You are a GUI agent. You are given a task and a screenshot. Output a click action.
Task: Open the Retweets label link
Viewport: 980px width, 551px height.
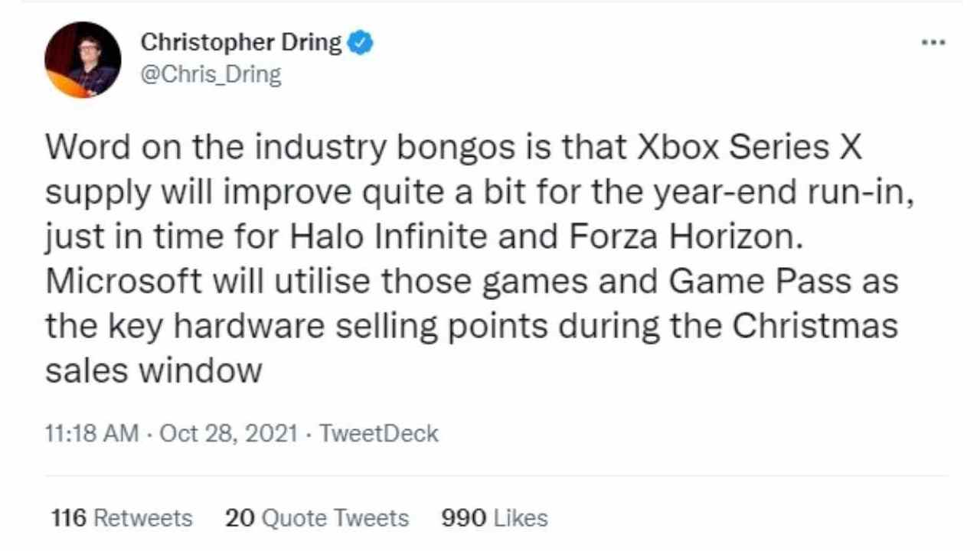(x=143, y=518)
